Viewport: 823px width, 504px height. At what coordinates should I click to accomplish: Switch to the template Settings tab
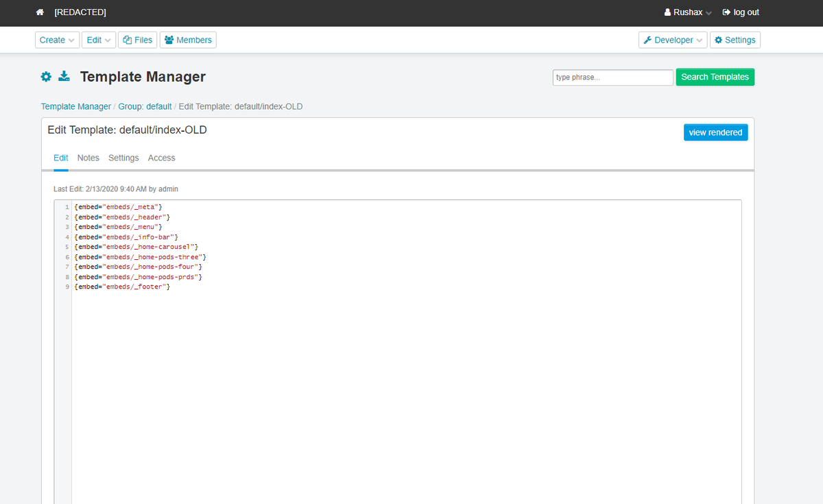coord(123,158)
